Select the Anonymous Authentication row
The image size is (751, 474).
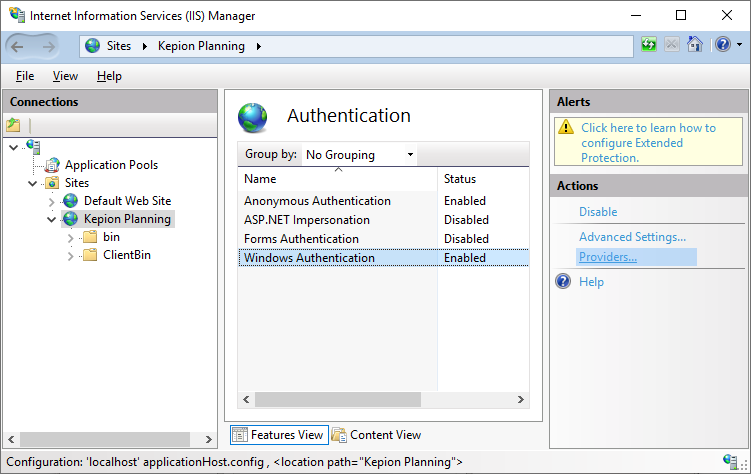(317, 201)
